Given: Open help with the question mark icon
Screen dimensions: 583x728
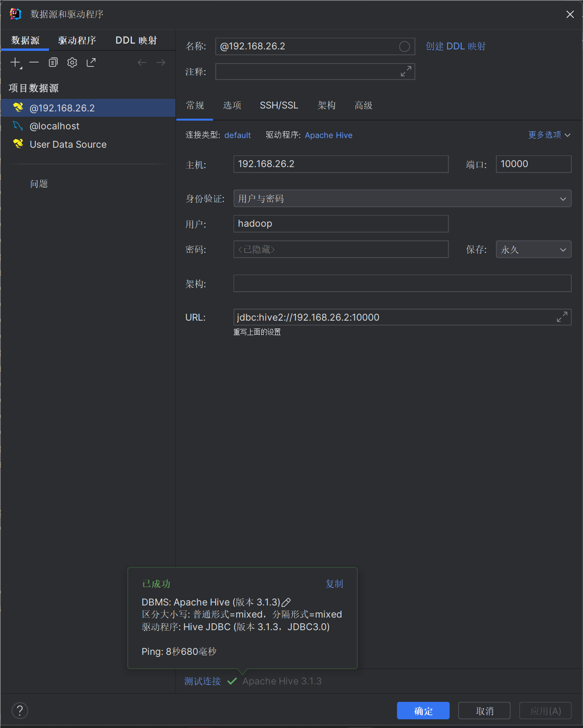Looking at the screenshot, I should tap(20, 711).
